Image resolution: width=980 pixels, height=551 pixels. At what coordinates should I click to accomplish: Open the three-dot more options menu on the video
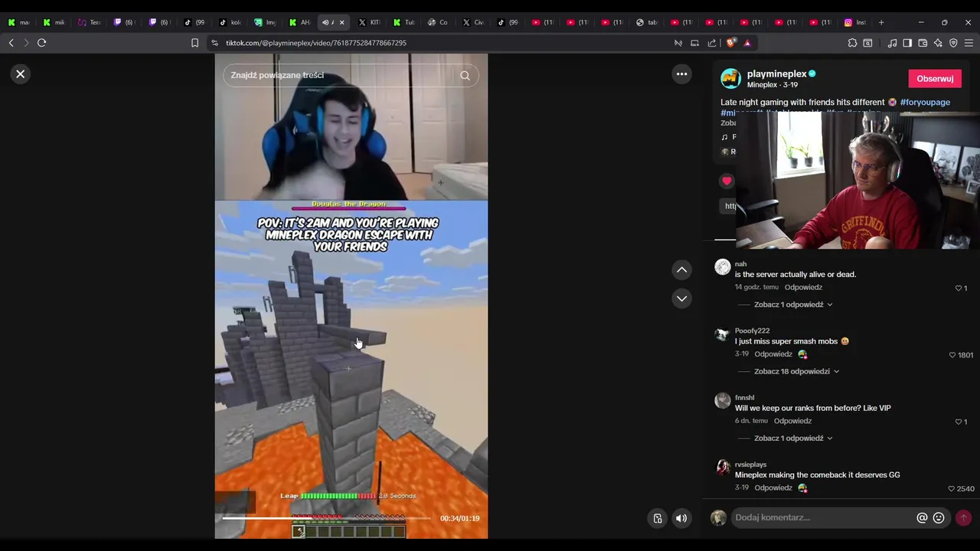(x=681, y=74)
